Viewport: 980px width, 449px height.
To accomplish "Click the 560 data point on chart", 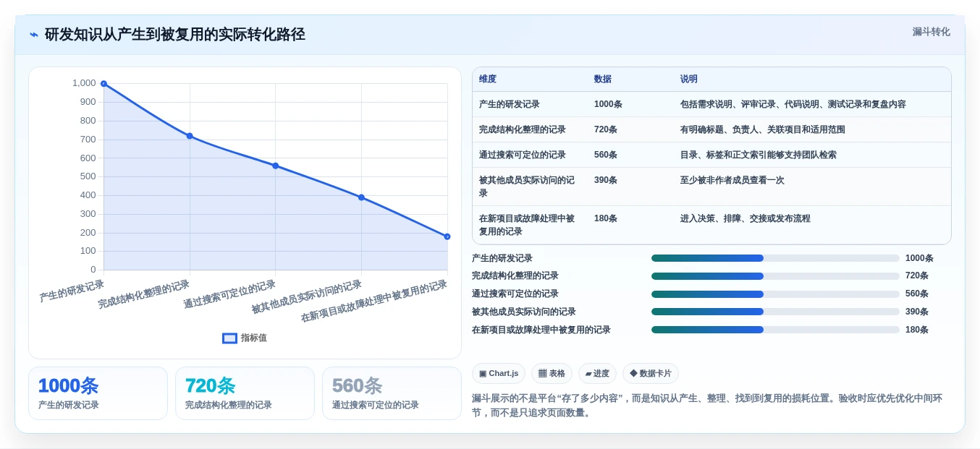I will coord(275,166).
